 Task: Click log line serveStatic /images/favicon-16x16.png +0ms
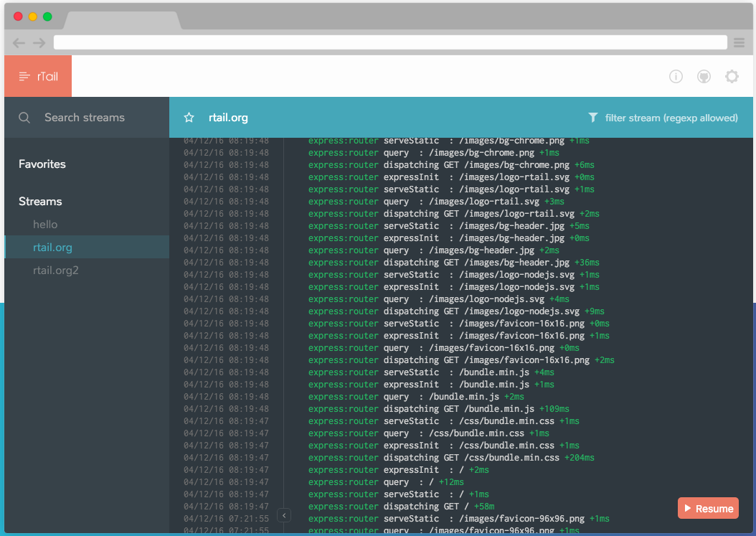pyautogui.click(x=458, y=323)
